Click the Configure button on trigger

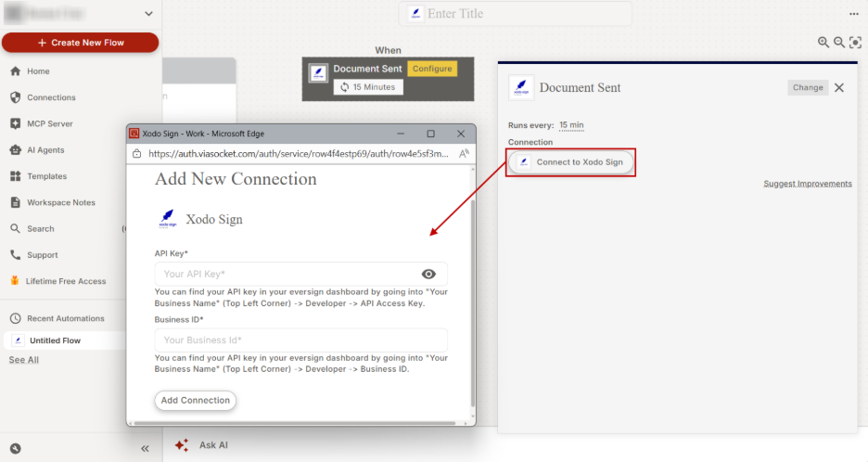click(x=432, y=69)
